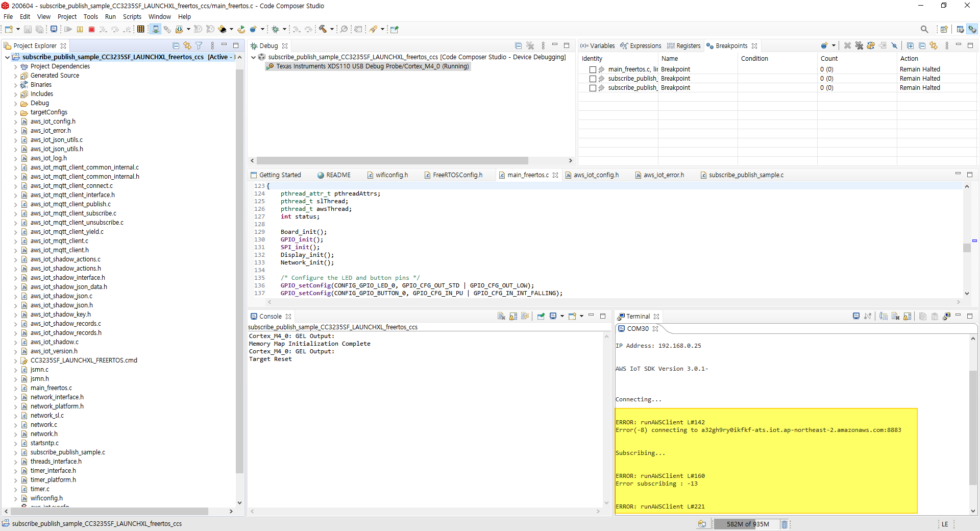The image size is (980, 531).
Task: Click the hammer Build icon
Action: click(x=323, y=30)
